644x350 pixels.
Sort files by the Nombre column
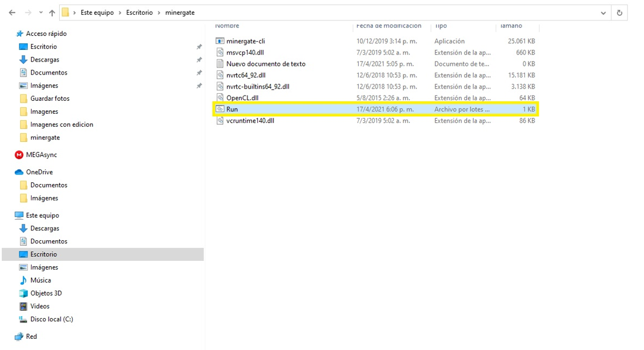click(x=227, y=26)
